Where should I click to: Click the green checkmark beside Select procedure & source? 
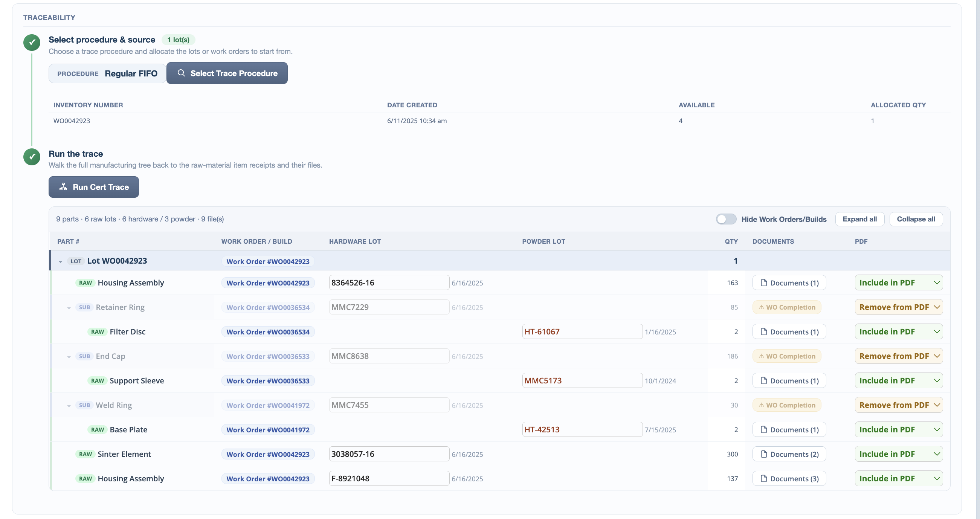[x=32, y=43]
